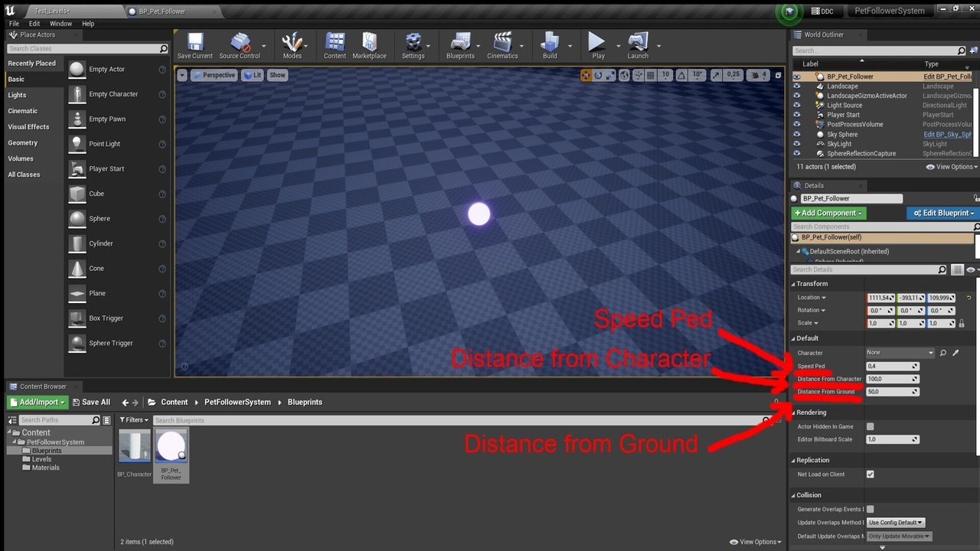
Task: Open Update Overlaps Method dropdown
Action: pyautogui.click(x=896, y=523)
